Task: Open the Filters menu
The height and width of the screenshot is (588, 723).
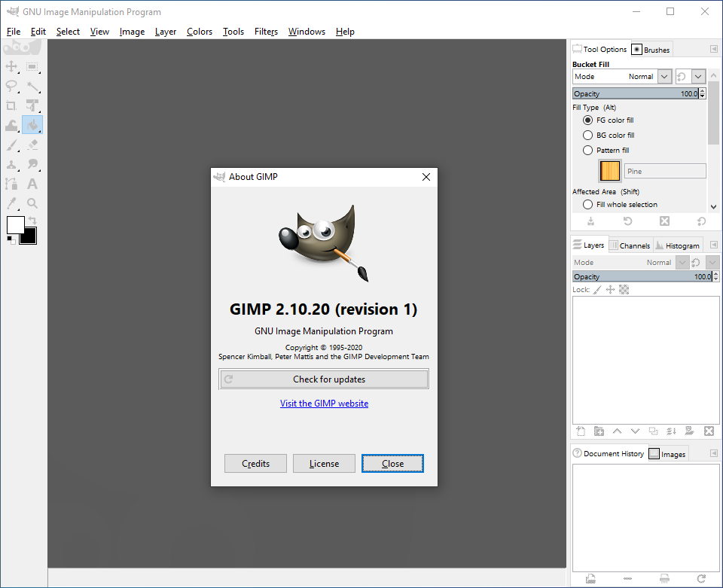Action: [266, 32]
